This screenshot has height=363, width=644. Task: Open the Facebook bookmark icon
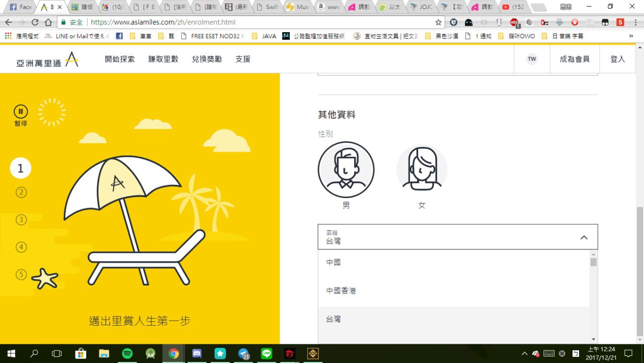(x=119, y=36)
